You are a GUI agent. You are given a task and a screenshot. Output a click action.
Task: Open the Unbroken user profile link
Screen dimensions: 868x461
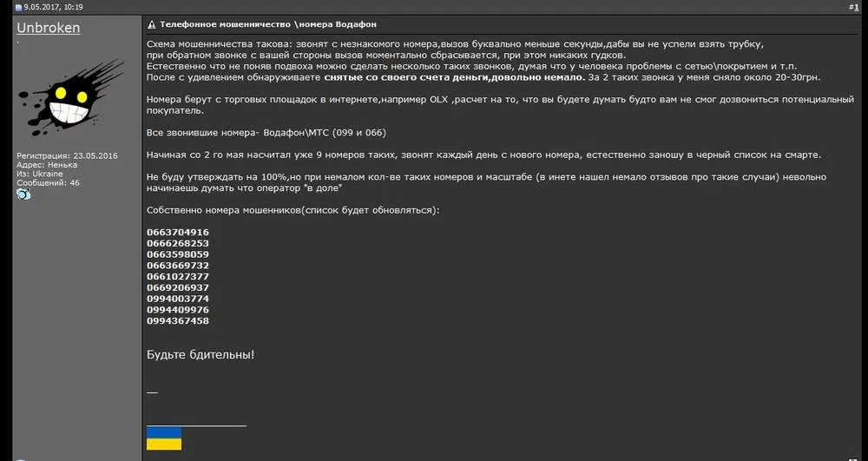coord(49,28)
